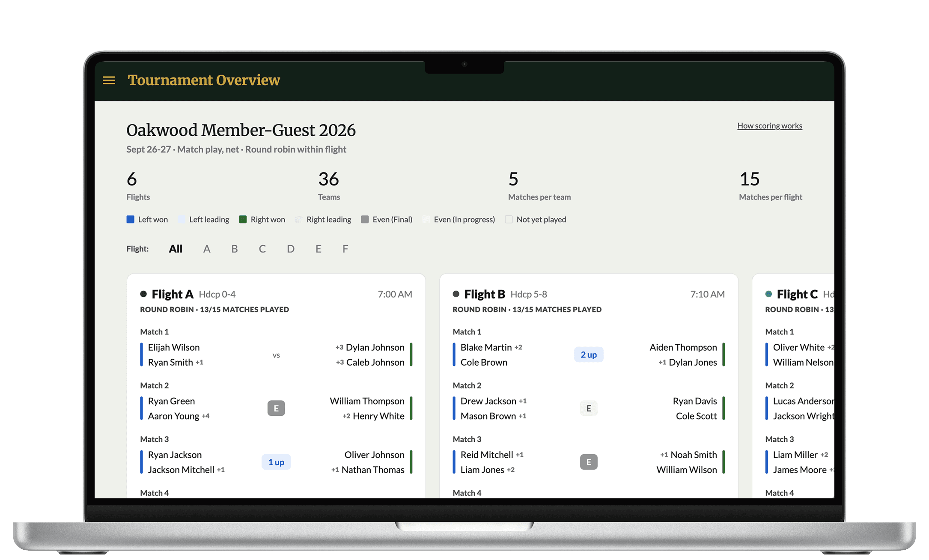The height and width of the screenshot is (560, 929).
Task: Click the E badge in Flight A Match 2
Action: (276, 408)
